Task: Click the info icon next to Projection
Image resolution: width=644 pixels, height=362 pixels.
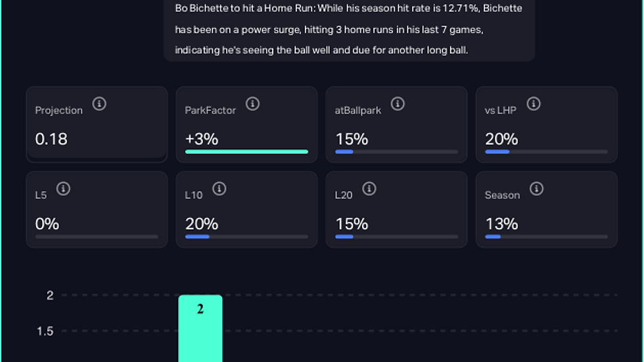Action: click(99, 104)
